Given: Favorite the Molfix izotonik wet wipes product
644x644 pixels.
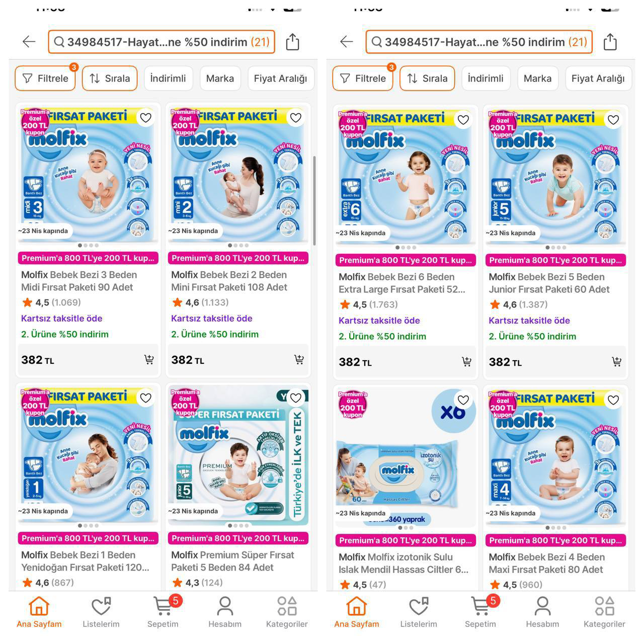Looking at the screenshot, I should (x=463, y=400).
